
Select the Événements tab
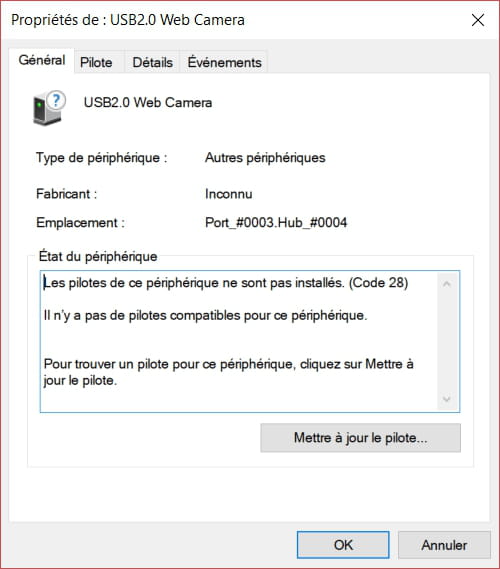pos(224,62)
